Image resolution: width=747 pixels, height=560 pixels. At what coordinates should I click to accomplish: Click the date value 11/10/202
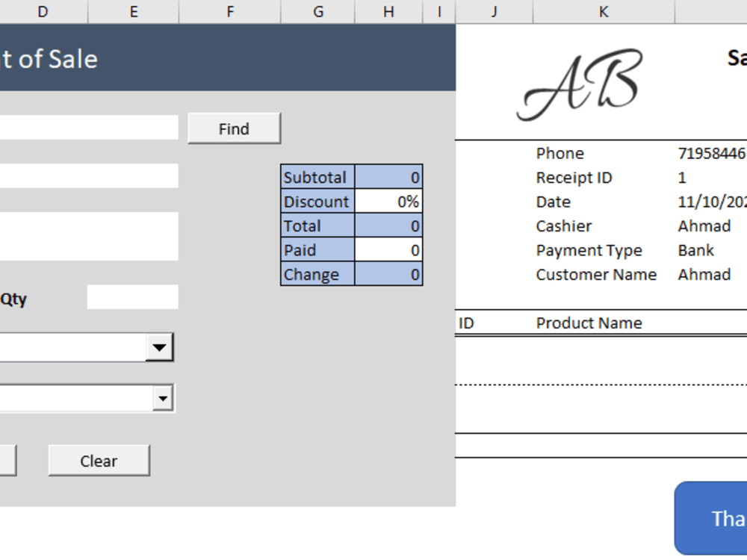712,202
